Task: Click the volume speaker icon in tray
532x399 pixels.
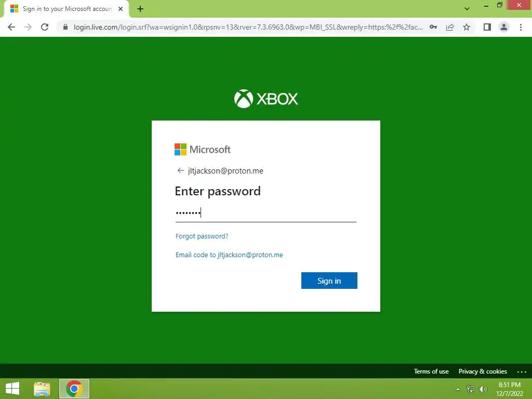Action: 483,389
